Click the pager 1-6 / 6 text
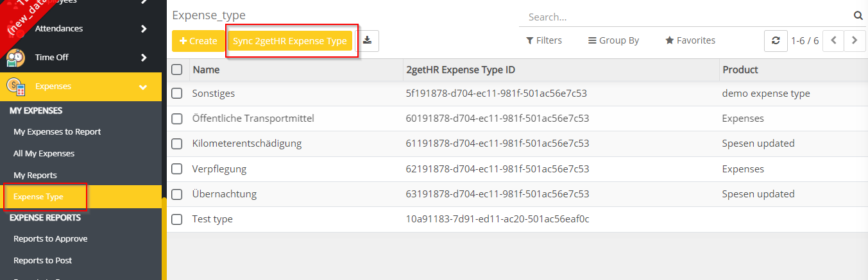Screen dimensions: 868x280 click(804, 40)
